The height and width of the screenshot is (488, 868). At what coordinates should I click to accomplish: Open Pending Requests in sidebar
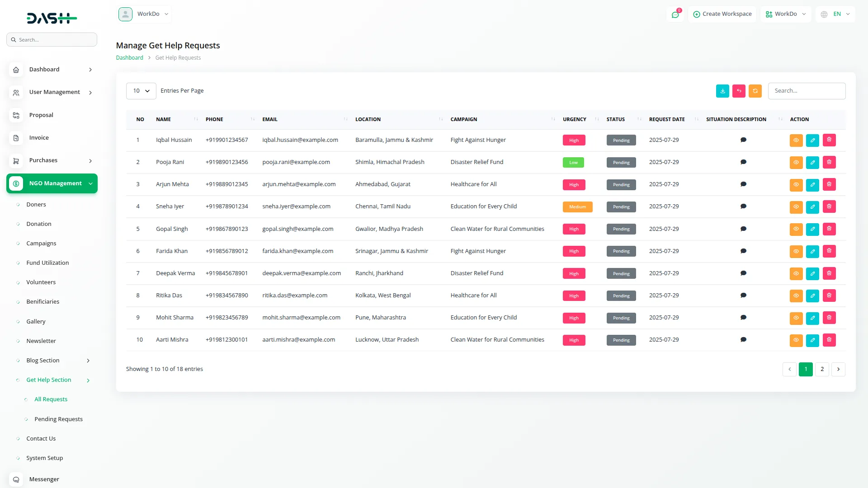click(x=58, y=419)
